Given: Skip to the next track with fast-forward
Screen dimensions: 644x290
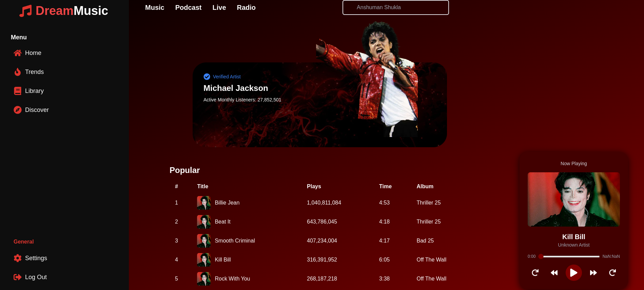Looking at the screenshot, I should pyautogui.click(x=593, y=273).
